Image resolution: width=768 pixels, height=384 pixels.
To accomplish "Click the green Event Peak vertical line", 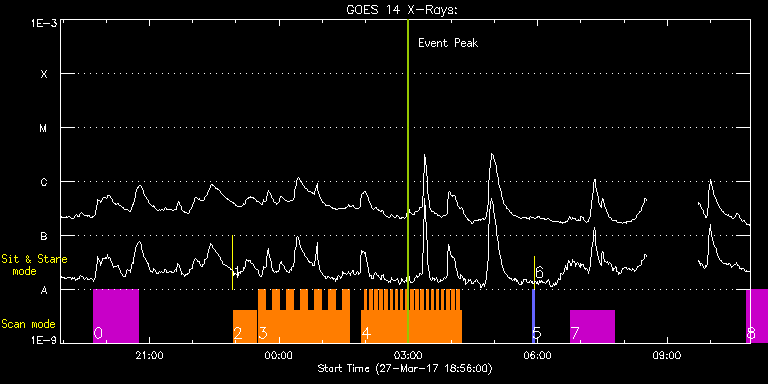I will coord(408,181).
